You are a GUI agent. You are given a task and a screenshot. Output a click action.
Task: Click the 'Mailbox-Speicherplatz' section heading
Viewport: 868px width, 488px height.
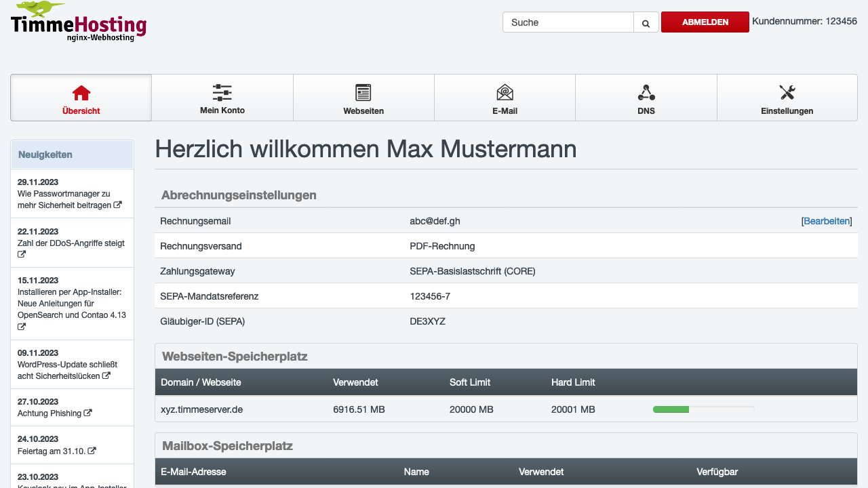(x=227, y=446)
